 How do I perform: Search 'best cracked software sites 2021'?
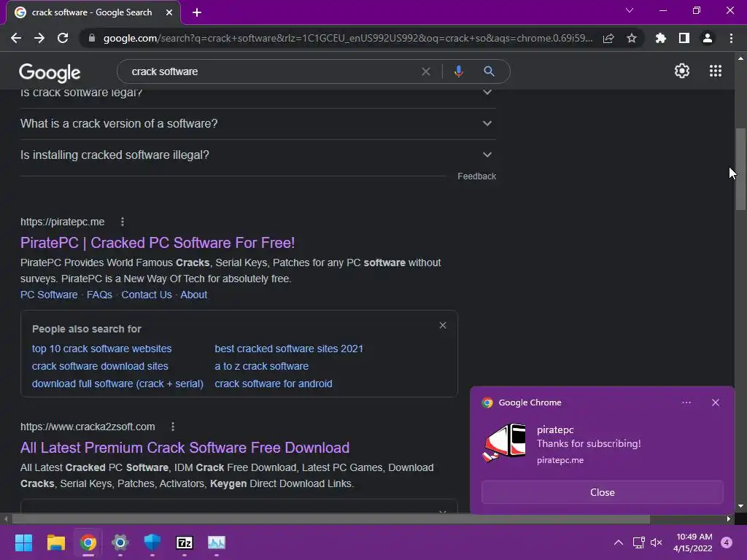289,349
